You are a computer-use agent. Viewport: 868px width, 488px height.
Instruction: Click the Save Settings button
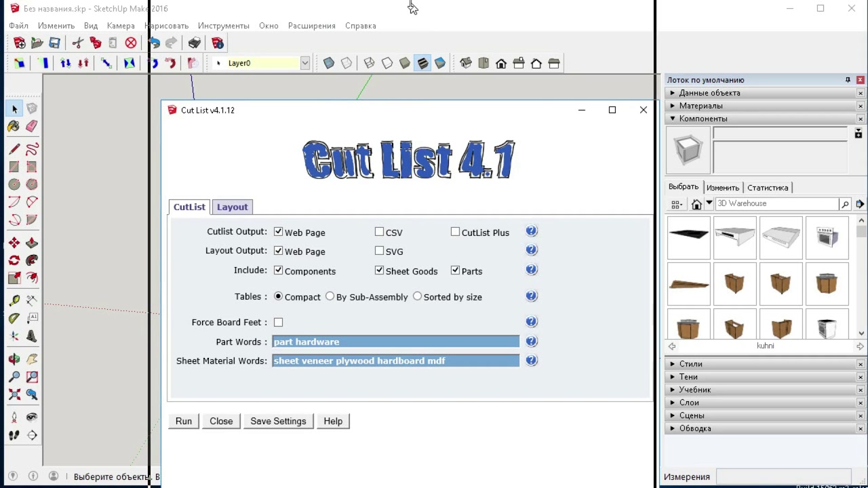[278, 421]
